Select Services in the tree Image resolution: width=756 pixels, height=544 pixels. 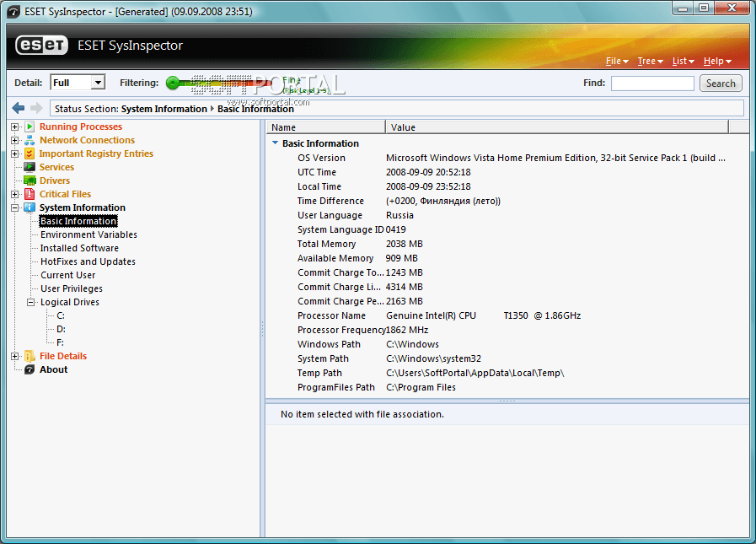(57, 167)
